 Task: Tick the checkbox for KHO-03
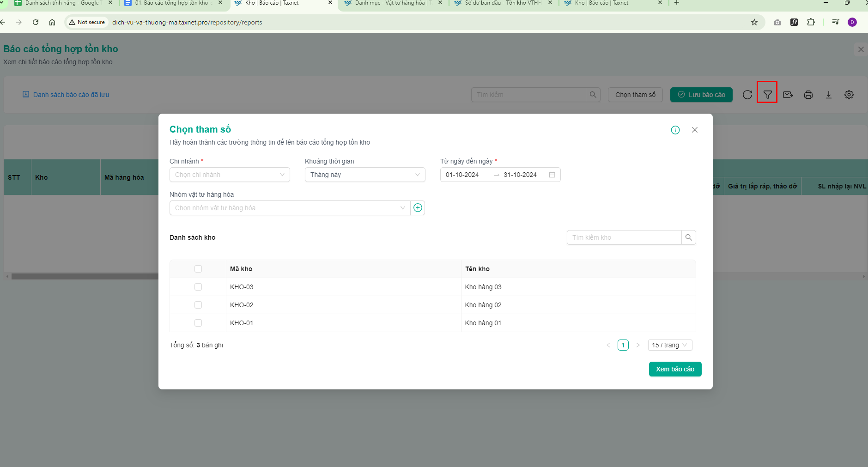198,287
